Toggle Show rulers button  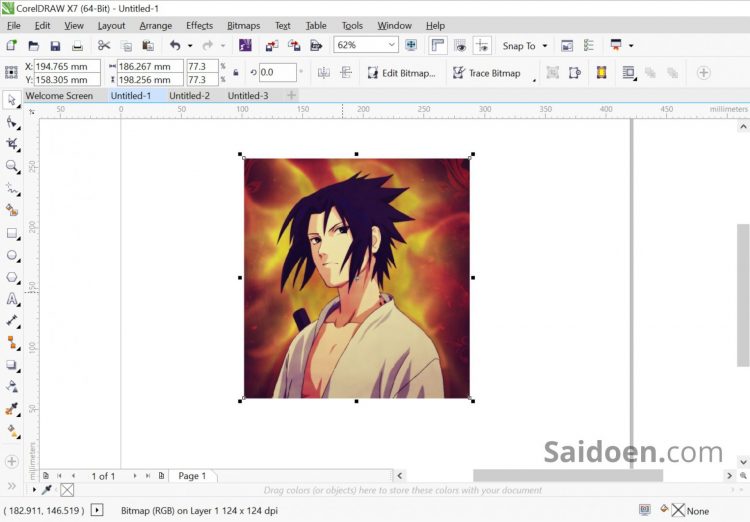click(438, 45)
